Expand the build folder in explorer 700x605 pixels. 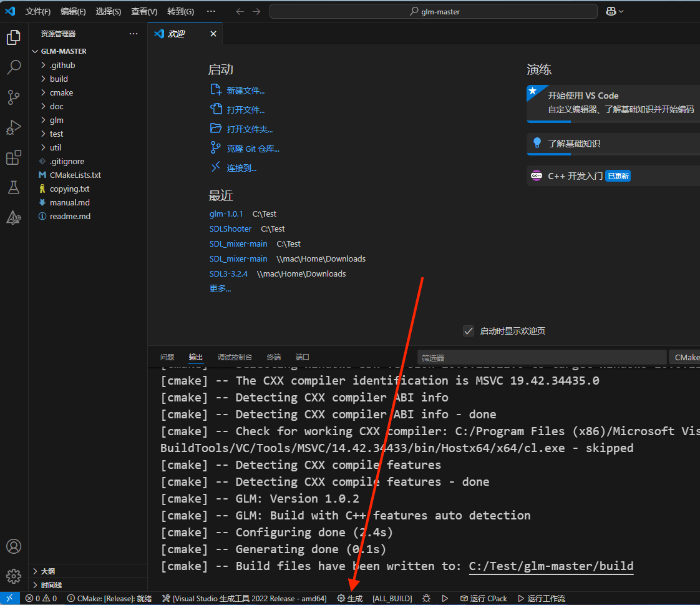click(x=59, y=79)
